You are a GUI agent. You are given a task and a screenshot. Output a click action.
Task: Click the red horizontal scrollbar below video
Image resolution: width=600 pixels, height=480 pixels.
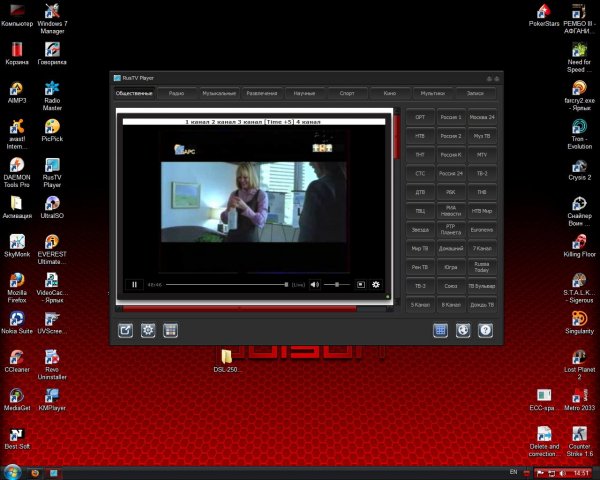pos(240,309)
